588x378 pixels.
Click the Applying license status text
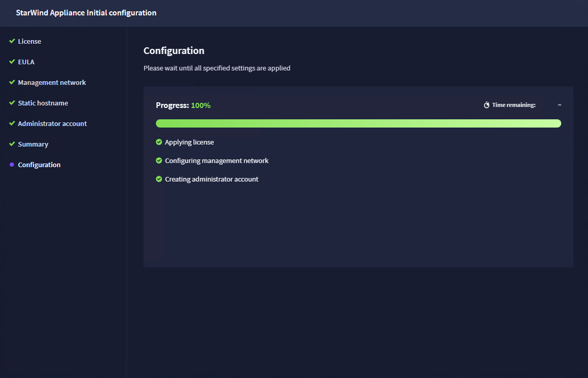189,142
